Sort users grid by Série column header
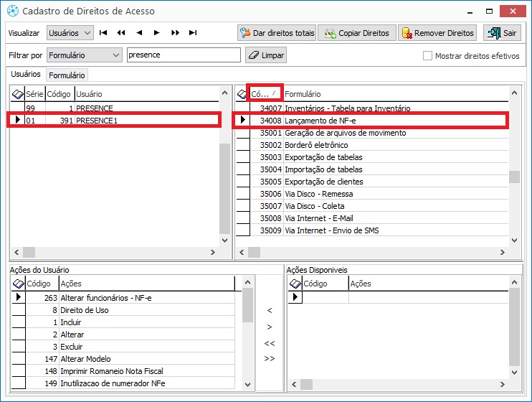The height and width of the screenshot is (402, 532). coord(34,94)
